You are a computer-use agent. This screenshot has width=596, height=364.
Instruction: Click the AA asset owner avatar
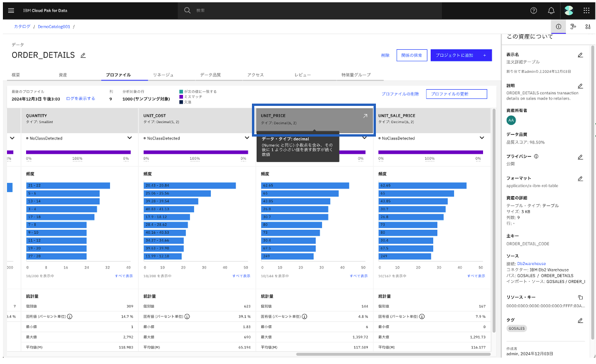pos(511,120)
